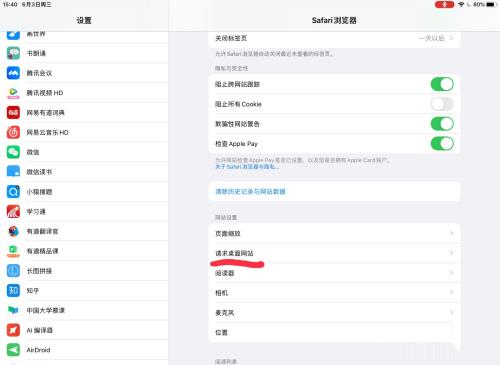Open the teal brain app icon in the sidebar
500x365 pixels.
(13, 53)
